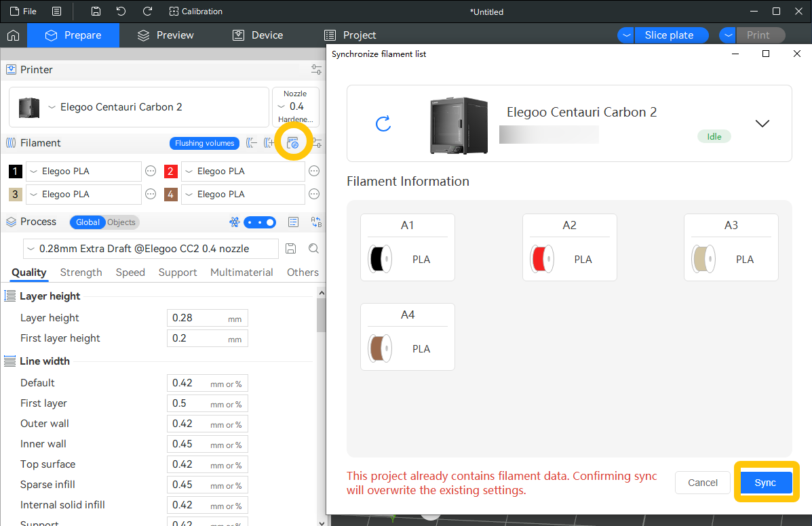Image resolution: width=812 pixels, height=526 pixels.
Task: Click the Save icon in title bar
Action: tap(96, 12)
